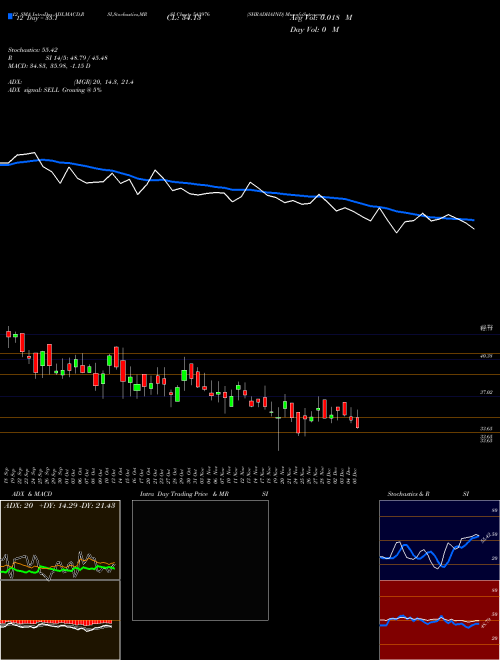Click the '(MGR) 20, 14.3, 21.4' ADX values

tap(103, 82)
